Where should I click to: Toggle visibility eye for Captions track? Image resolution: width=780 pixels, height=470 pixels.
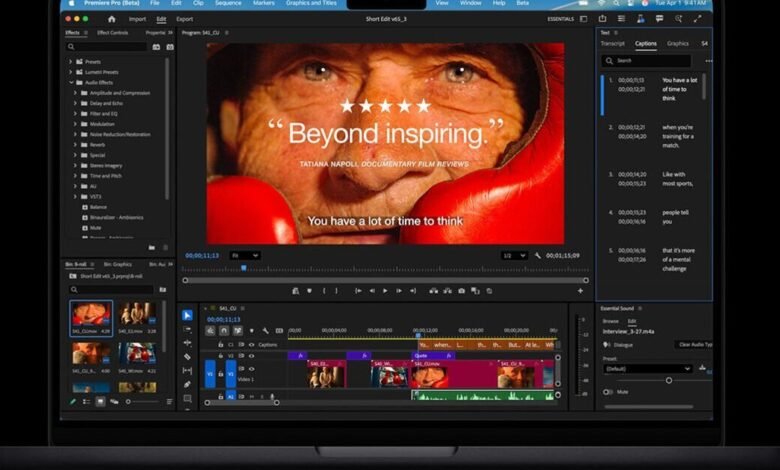coord(251,344)
